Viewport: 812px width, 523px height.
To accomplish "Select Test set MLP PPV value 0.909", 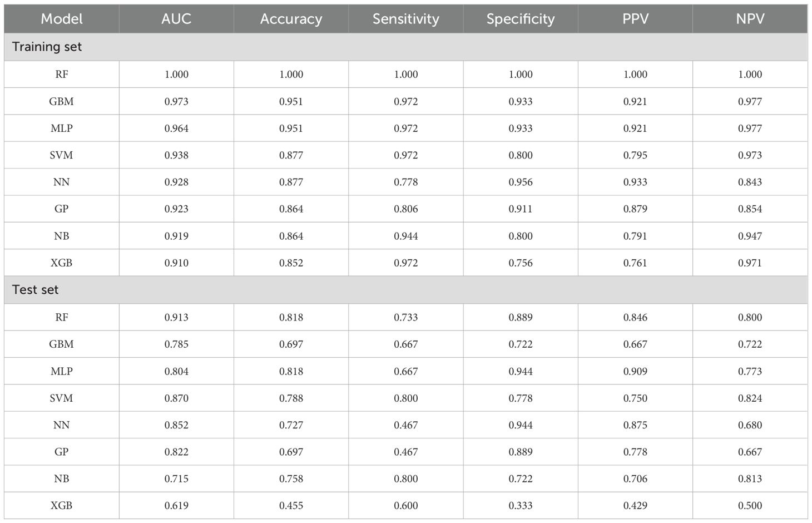I will pos(635,371).
